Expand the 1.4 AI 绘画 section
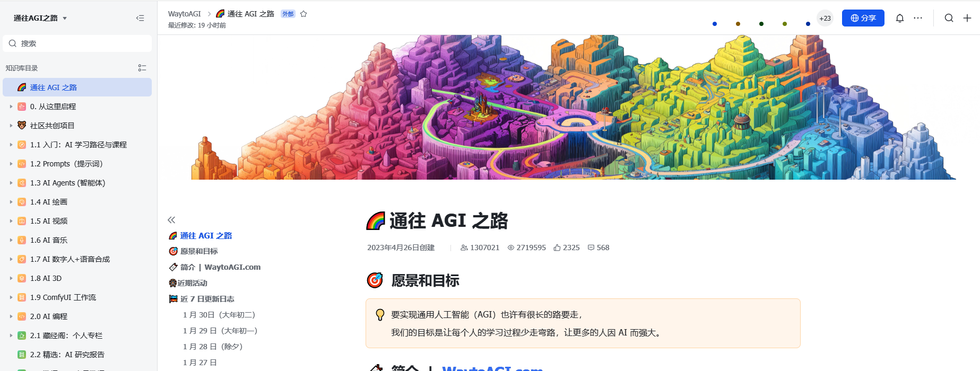This screenshot has width=980, height=371. click(11, 202)
